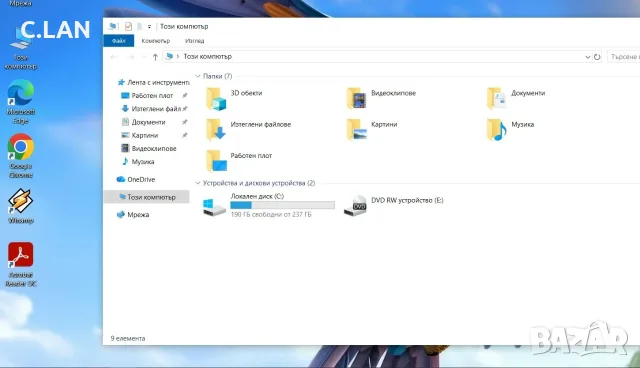Click the forward navigation arrow

pyautogui.click(x=130, y=57)
